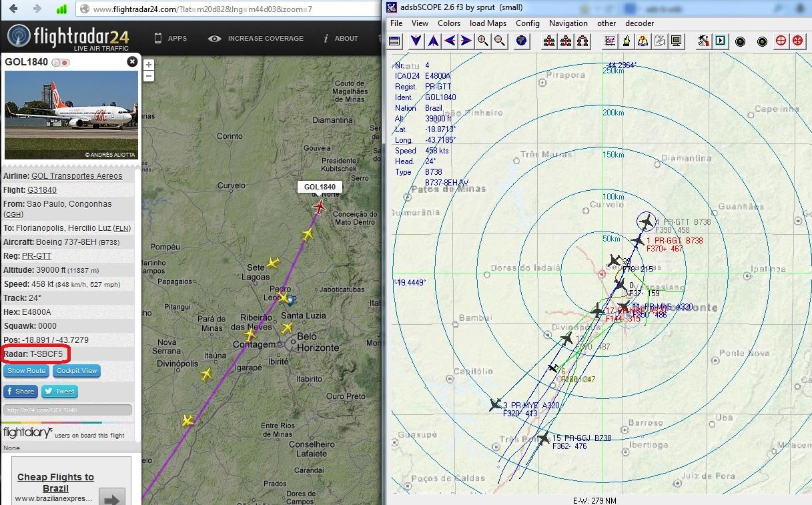Open the load Maps menu

tap(488, 23)
